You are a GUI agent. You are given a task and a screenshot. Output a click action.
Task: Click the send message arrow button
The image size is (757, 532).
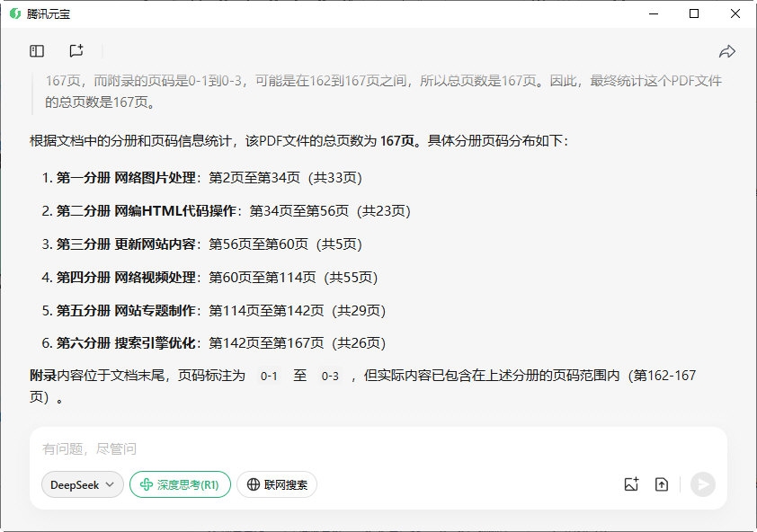coord(703,484)
